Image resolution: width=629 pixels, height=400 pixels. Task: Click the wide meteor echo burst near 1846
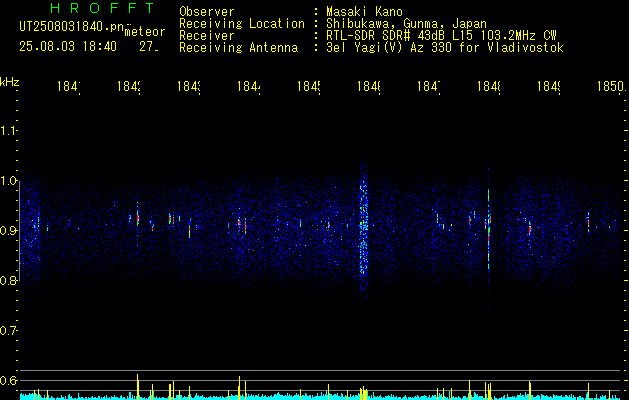click(x=363, y=229)
